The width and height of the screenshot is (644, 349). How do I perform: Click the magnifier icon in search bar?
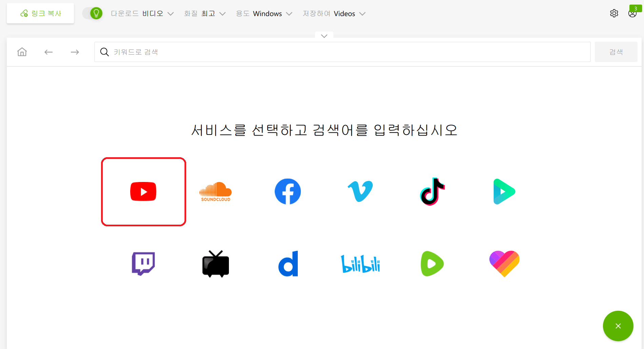pyautogui.click(x=104, y=52)
